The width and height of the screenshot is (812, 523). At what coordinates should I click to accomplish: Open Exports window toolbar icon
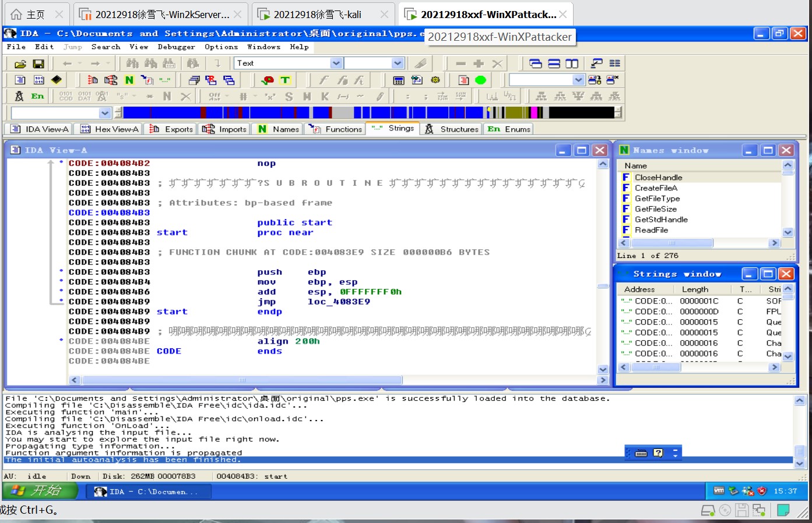93,80
